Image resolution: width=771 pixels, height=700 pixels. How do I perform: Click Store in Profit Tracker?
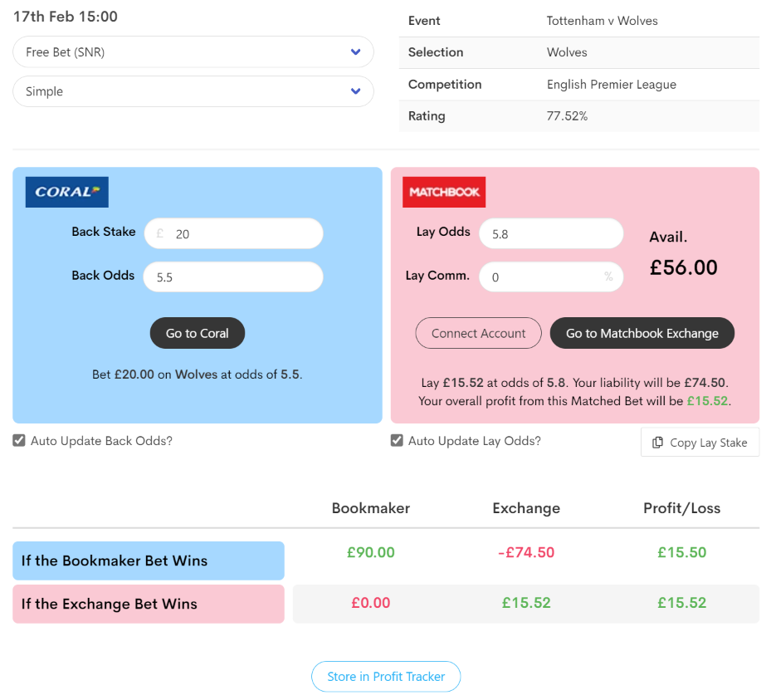click(386, 677)
